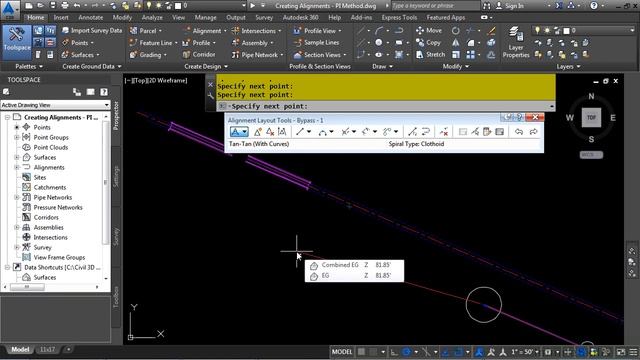Open annotation scale 1" = 50' dropdown
640x360 pixels.
pyautogui.click(x=525, y=352)
